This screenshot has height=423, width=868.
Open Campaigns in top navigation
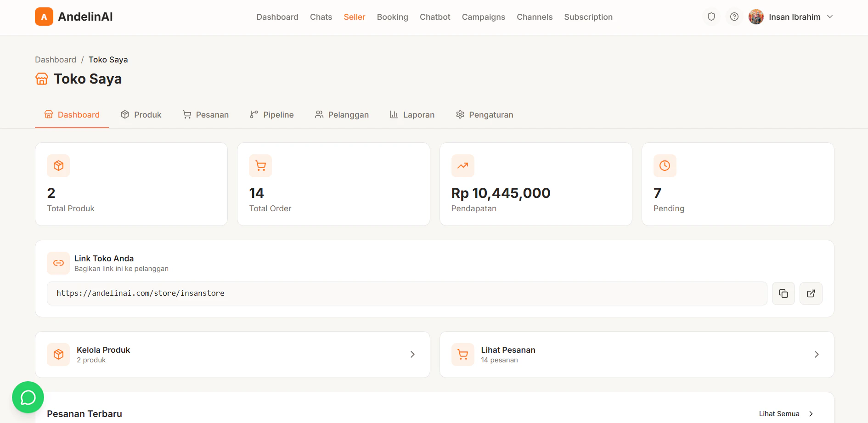[x=484, y=17]
